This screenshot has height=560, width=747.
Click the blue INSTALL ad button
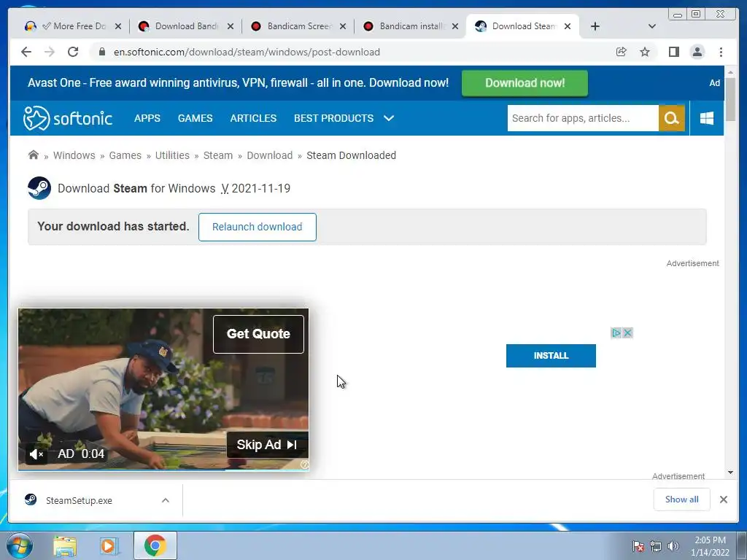coord(551,356)
